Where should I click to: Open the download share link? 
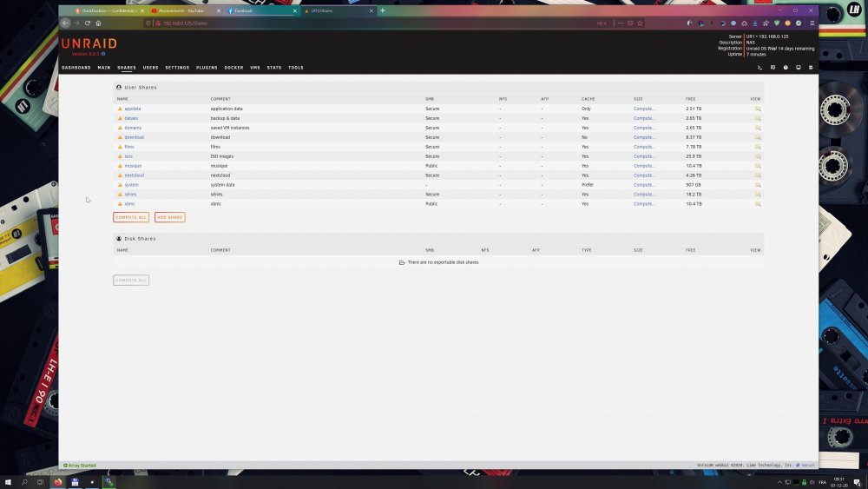(134, 136)
